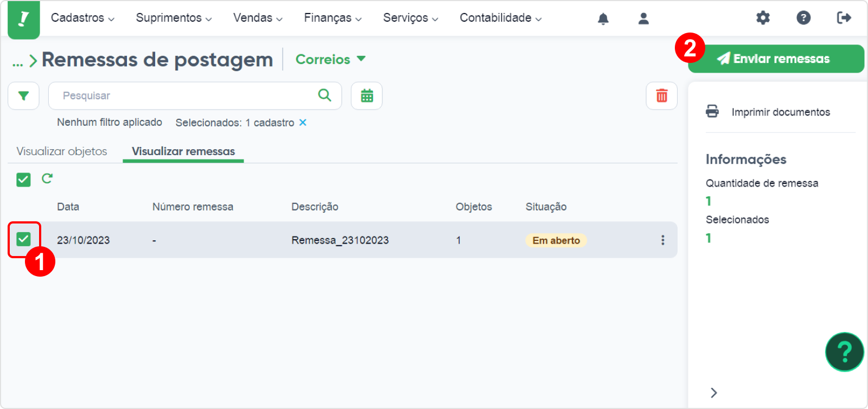Click the Nenhum filtro aplicado text
This screenshot has width=868, height=409.
110,122
